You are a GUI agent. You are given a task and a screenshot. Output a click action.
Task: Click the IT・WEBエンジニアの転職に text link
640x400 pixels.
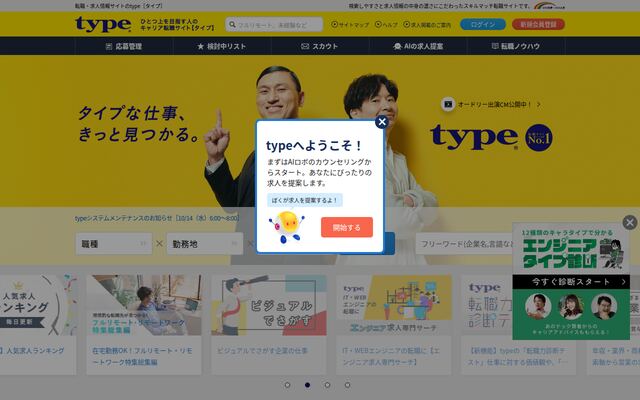click(x=391, y=356)
